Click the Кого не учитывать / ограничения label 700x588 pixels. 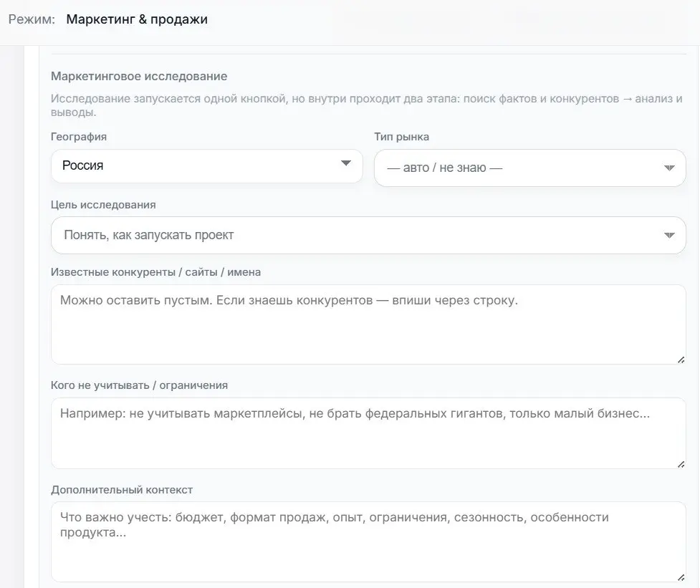click(x=139, y=385)
